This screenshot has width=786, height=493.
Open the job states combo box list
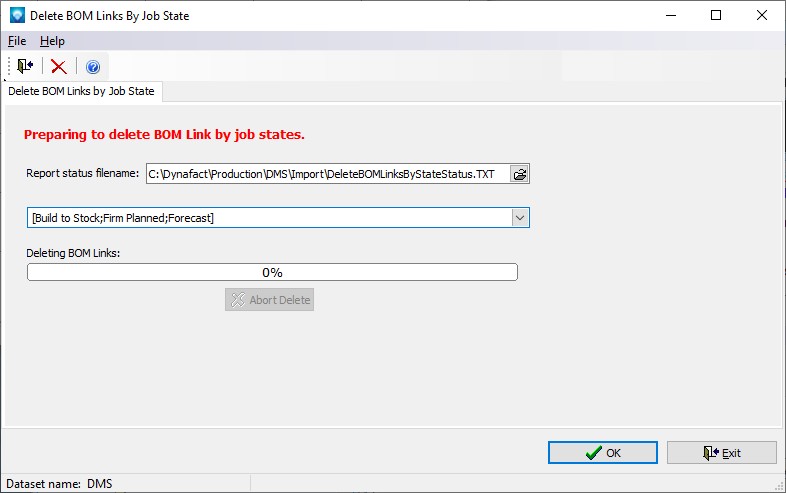pos(268,217)
